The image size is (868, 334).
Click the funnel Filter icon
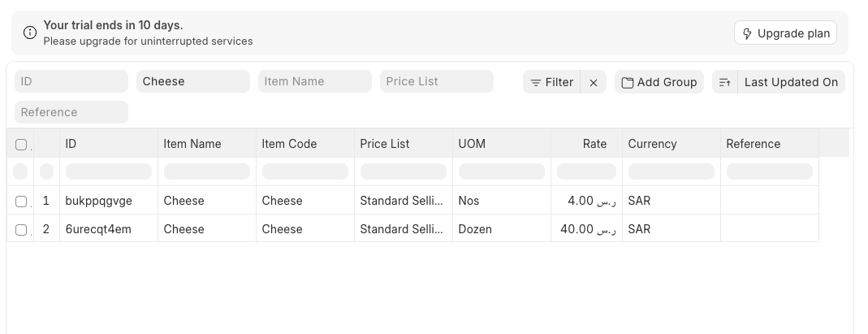coord(535,83)
